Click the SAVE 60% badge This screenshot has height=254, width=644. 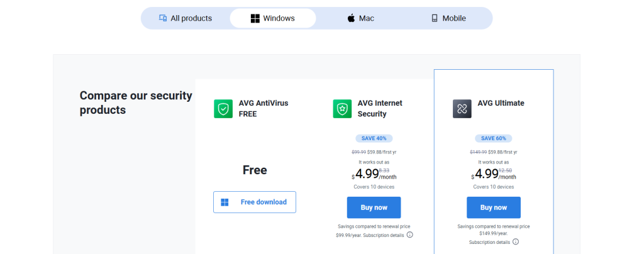click(494, 138)
